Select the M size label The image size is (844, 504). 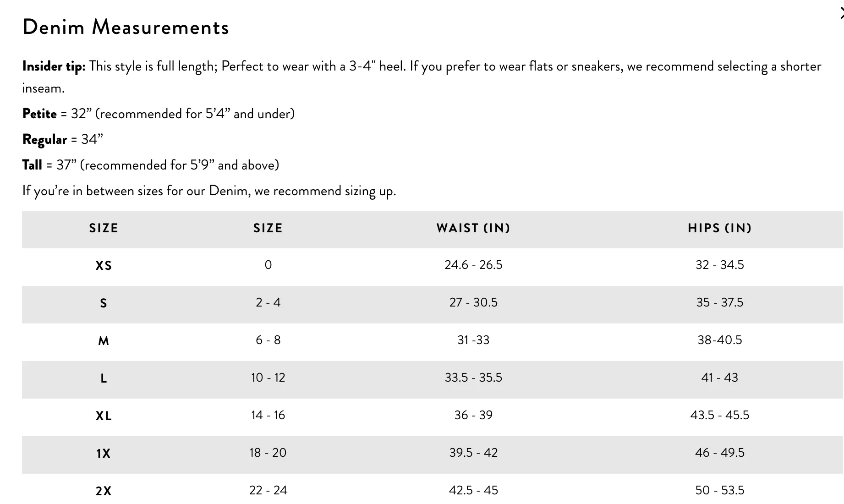pyautogui.click(x=104, y=341)
